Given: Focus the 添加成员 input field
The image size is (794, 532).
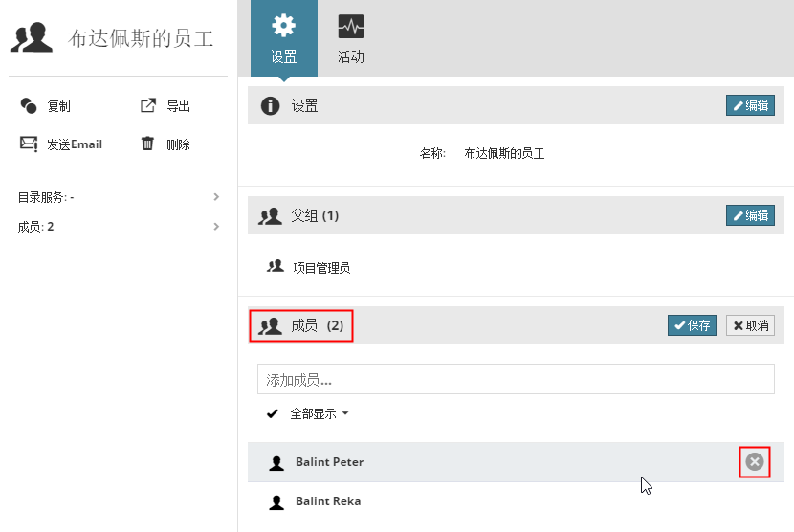Looking at the screenshot, I should pos(515,380).
